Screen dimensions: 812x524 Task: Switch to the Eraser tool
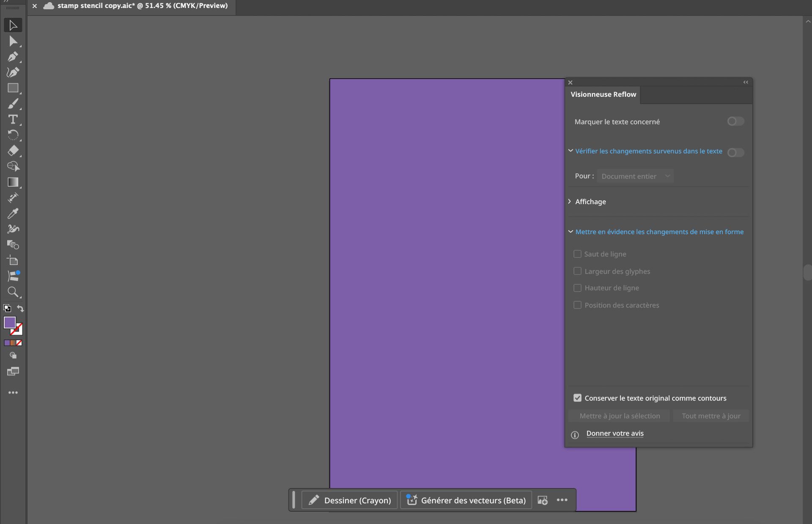click(x=13, y=151)
